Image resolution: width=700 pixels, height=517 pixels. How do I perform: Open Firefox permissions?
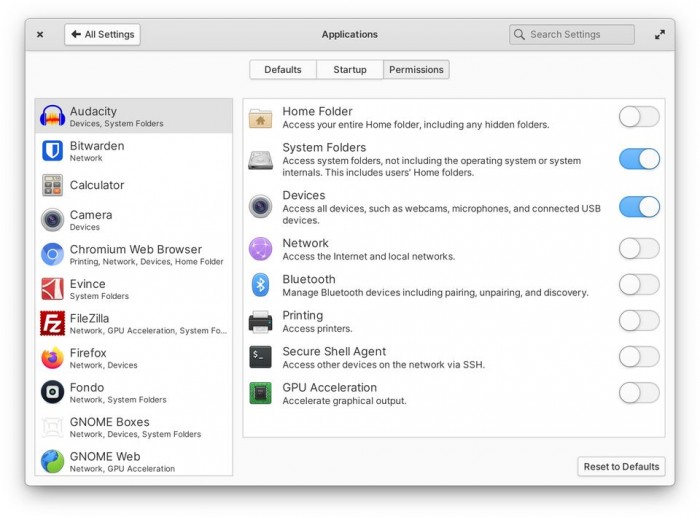point(133,358)
